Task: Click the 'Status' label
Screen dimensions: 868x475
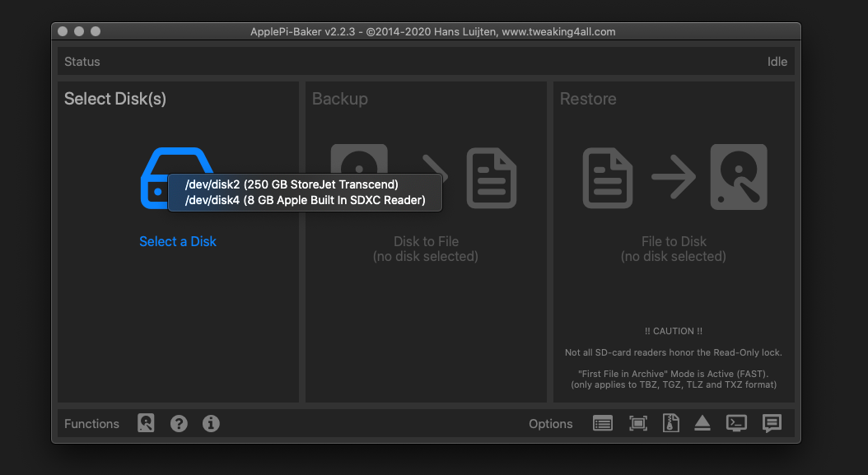Action: point(82,62)
